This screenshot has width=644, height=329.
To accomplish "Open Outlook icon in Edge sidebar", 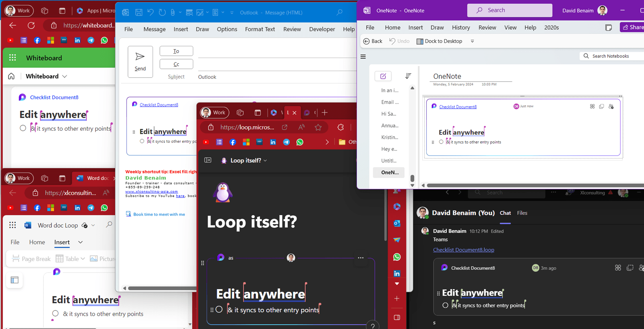I will 397,223.
